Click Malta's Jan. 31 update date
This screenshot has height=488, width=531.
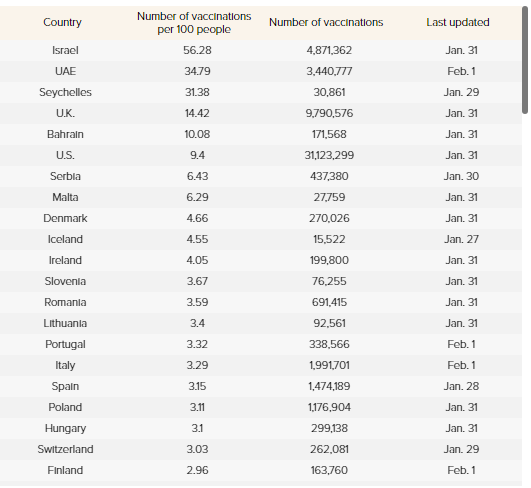(461, 197)
